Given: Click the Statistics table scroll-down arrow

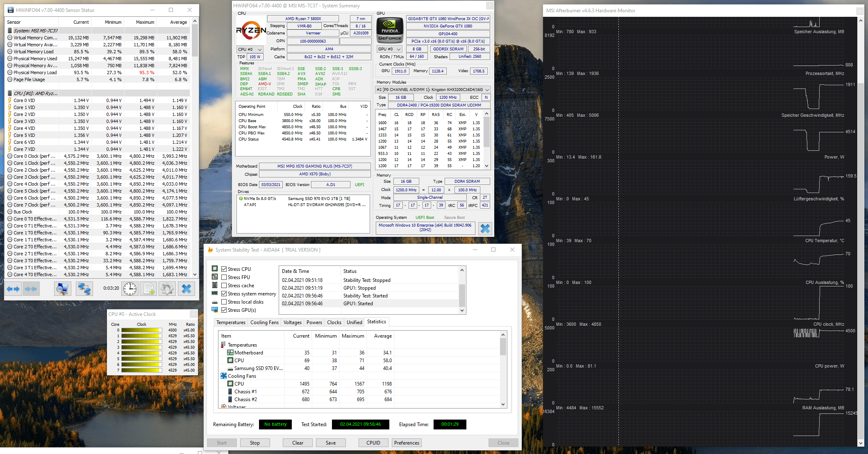Looking at the screenshot, I should click(503, 404).
